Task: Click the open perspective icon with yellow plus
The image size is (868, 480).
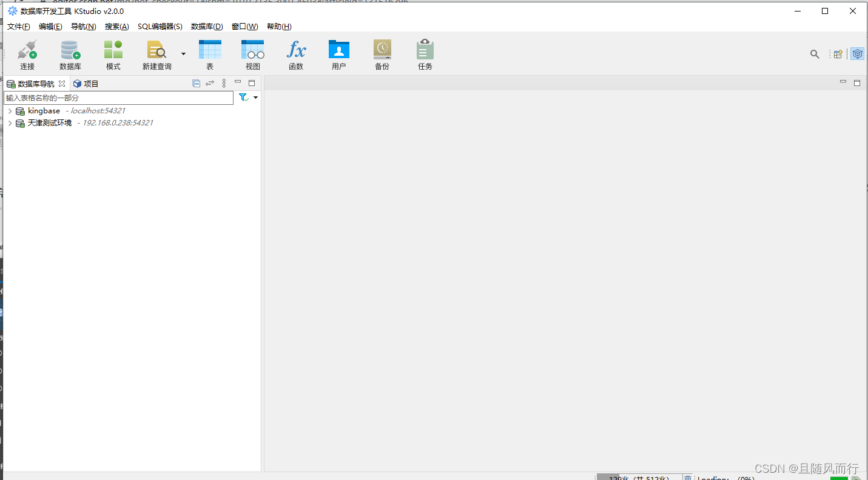Action: tap(838, 54)
